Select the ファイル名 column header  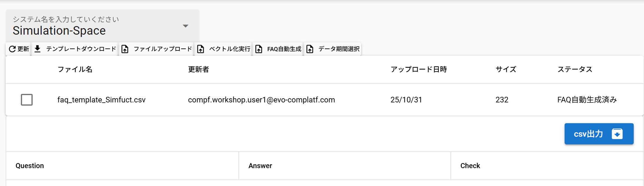coord(75,70)
